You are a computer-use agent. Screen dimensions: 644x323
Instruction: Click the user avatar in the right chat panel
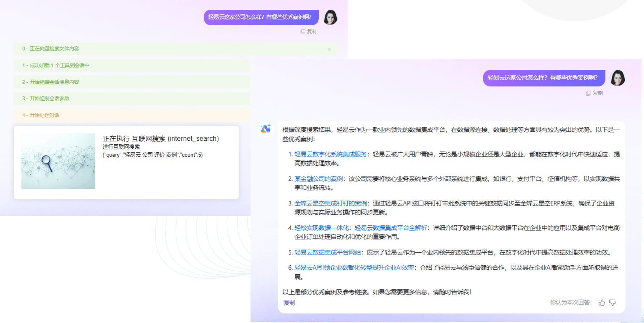tap(617, 78)
